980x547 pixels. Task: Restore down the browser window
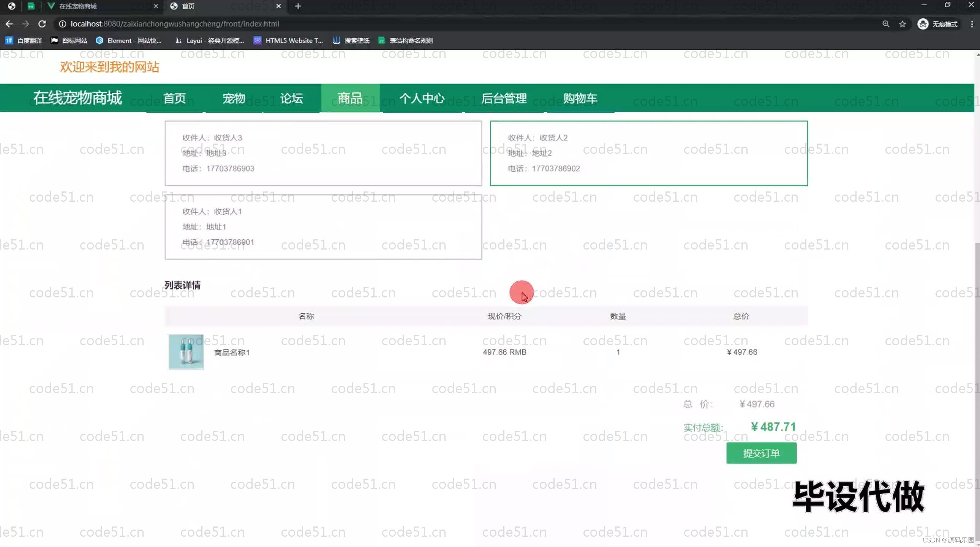(947, 5)
